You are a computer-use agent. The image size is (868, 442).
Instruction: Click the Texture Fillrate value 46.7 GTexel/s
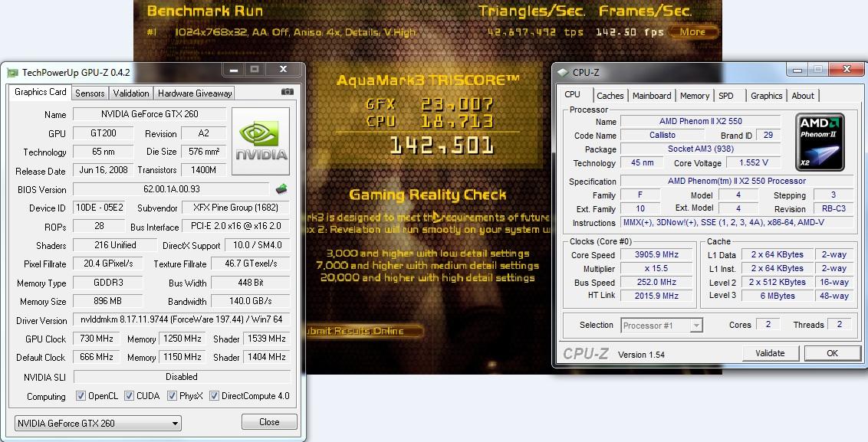[x=250, y=264]
